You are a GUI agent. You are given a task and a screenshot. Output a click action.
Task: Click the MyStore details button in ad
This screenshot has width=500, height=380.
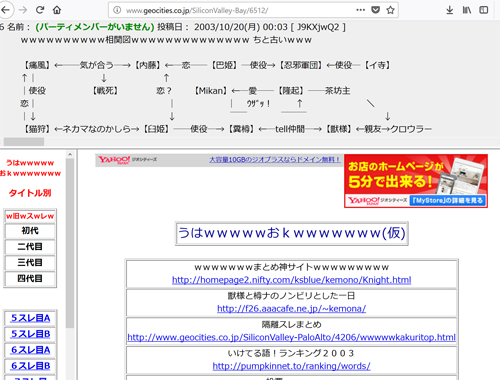[447, 200]
